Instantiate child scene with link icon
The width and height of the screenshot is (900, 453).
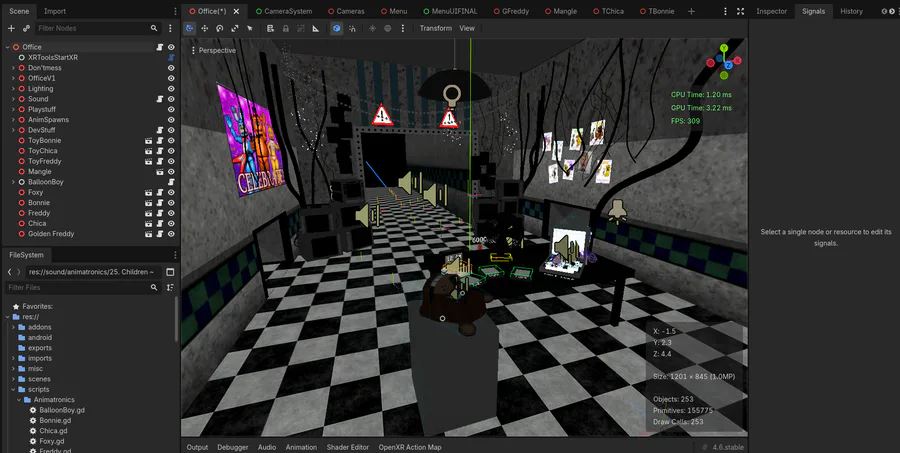click(26, 28)
